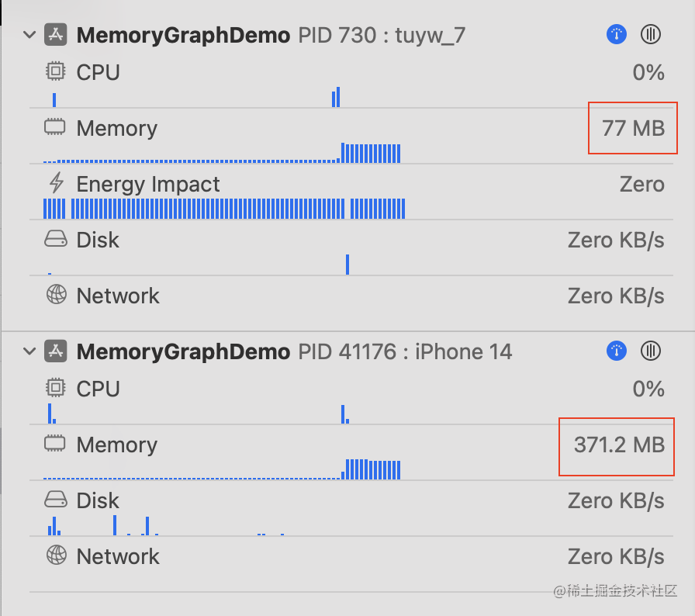This screenshot has width=695, height=616.
Task: Collapse the MemoryGraphDemo PID 41176 iPhone 14 section
Action: [x=29, y=351]
